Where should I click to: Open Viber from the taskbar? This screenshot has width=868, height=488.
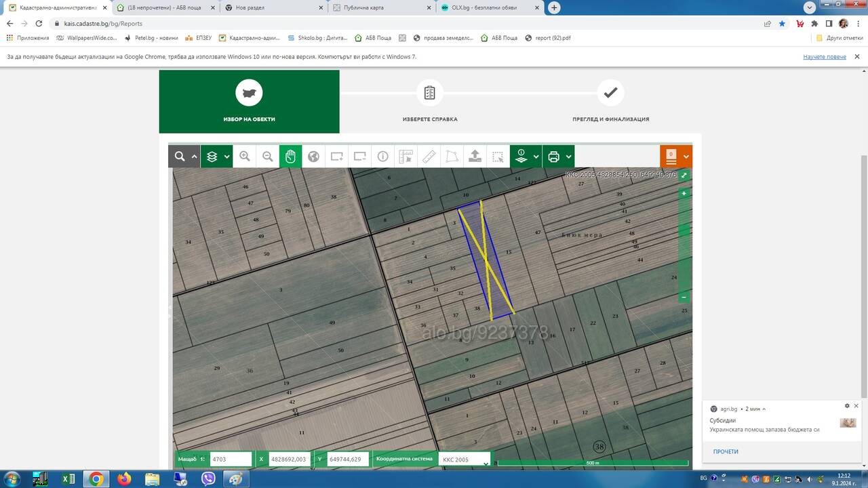coord(208,479)
